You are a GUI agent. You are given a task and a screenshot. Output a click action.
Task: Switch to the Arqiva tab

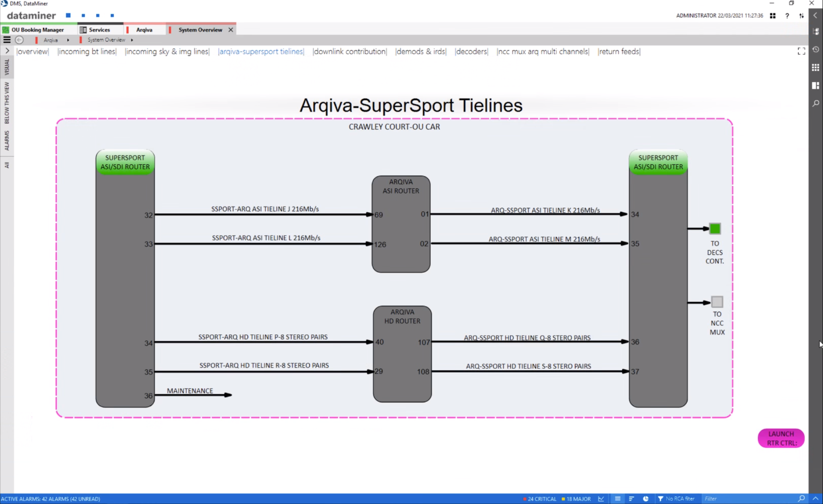(143, 30)
